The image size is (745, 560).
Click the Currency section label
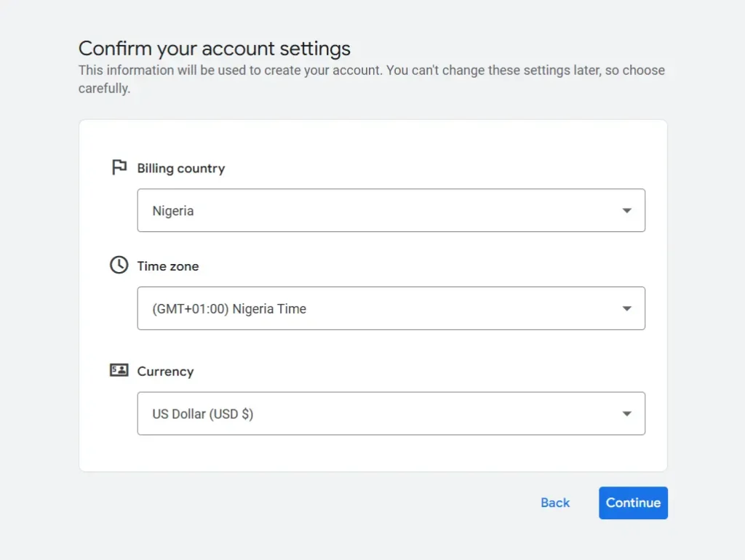(165, 372)
